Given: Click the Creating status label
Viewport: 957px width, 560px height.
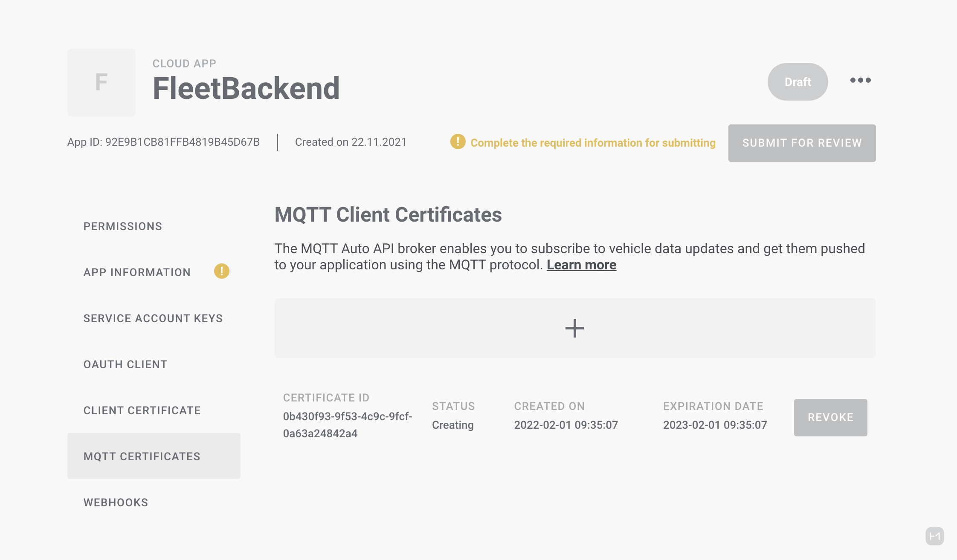Looking at the screenshot, I should 452,424.
